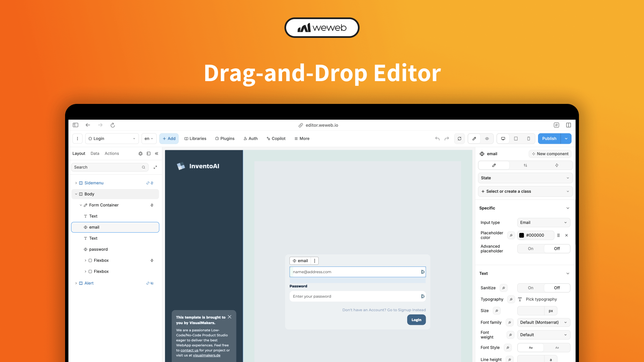This screenshot has width=644, height=362.
Task: Switch to preview mode eye icon
Action: pyautogui.click(x=487, y=138)
